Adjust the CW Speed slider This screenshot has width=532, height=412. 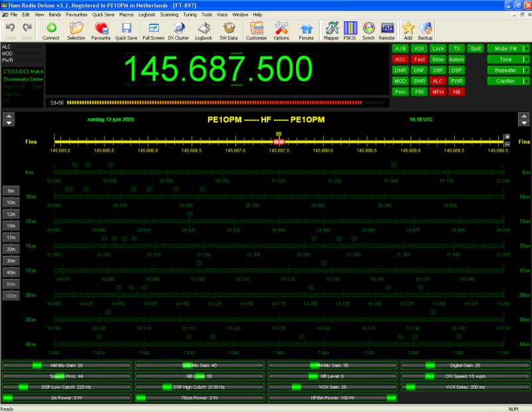tap(465, 376)
